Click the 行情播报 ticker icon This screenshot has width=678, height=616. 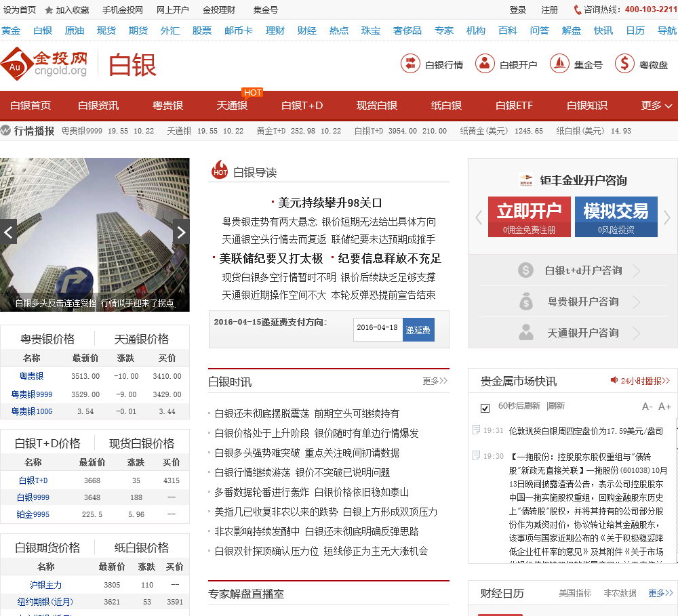pos(5,130)
